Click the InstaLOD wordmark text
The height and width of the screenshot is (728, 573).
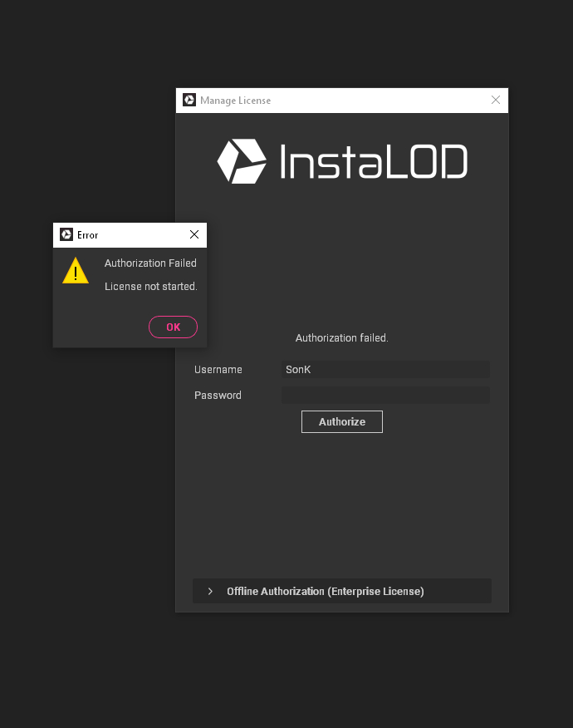374,162
